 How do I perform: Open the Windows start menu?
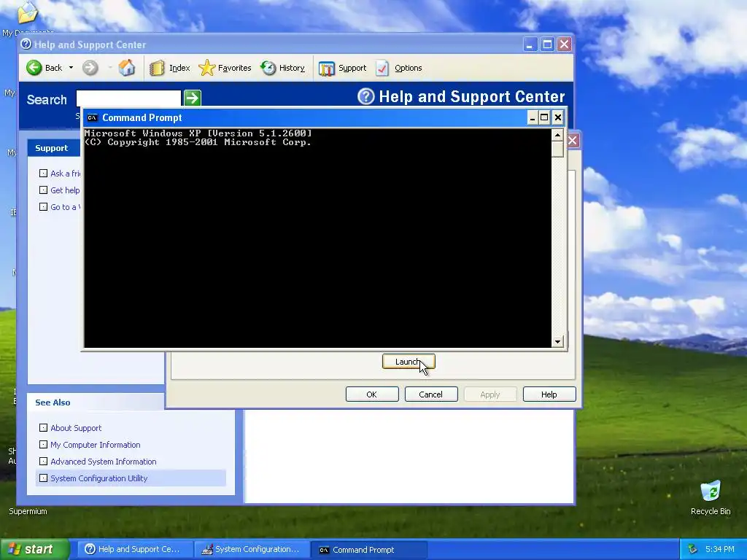coord(34,549)
